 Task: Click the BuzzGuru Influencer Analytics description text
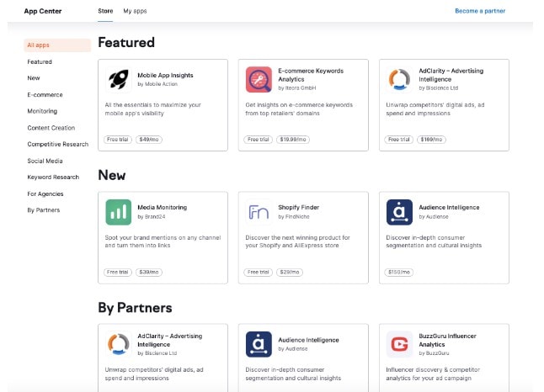[x=433, y=373]
